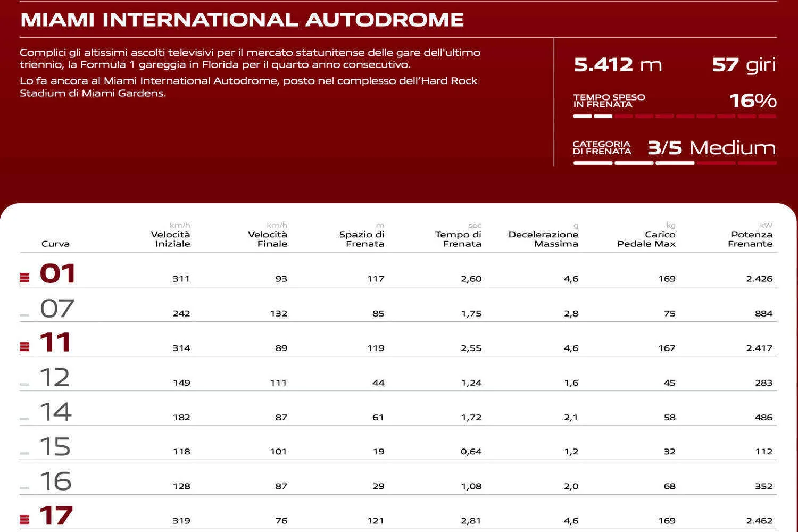The height and width of the screenshot is (532, 798).
Task: Click the 5.412 m track length value
Action: [618, 65]
